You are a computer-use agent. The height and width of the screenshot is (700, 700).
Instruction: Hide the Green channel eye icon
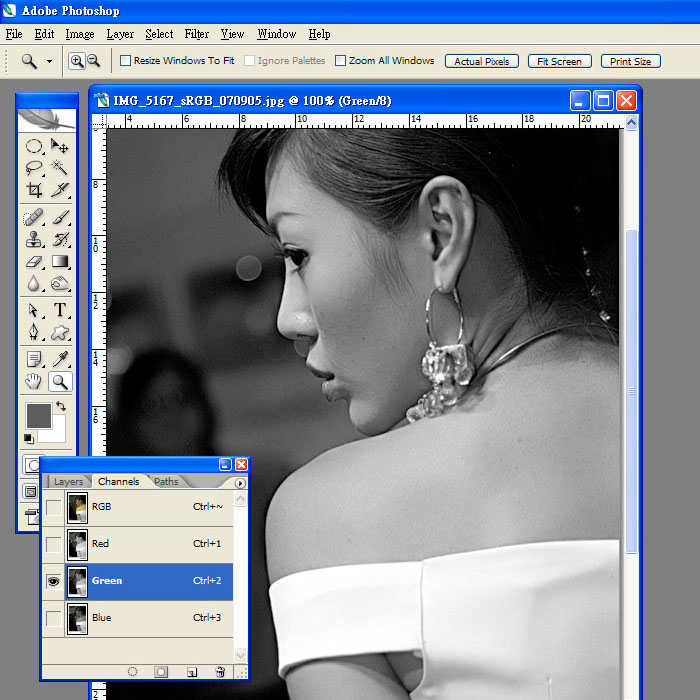coord(53,581)
